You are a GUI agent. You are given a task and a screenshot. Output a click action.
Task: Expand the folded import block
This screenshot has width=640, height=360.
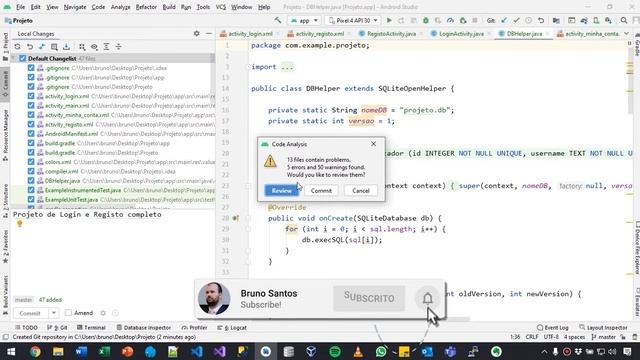[x=287, y=67]
